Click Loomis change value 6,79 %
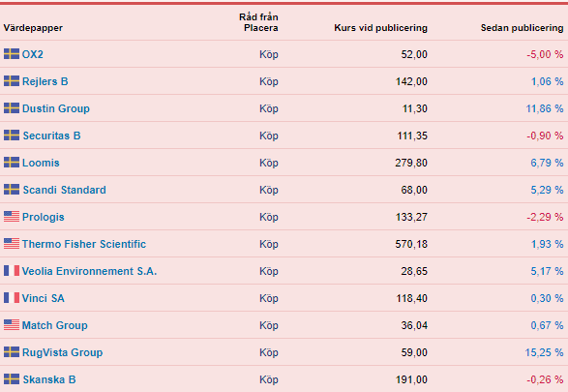Image resolution: width=568 pixels, height=392 pixels. pyautogui.click(x=547, y=163)
